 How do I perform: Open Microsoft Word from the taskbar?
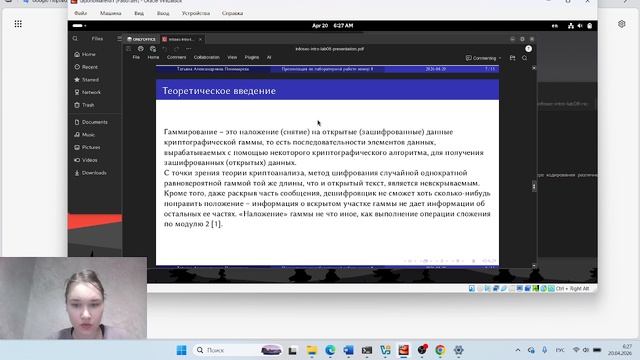[349, 350]
